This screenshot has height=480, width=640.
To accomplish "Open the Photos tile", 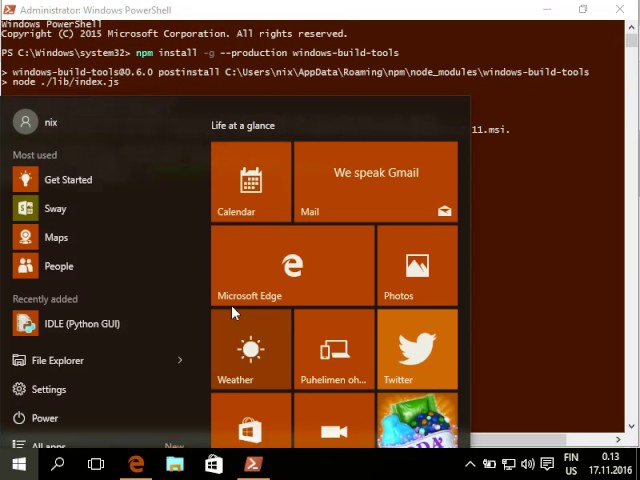I will click(x=418, y=266).
